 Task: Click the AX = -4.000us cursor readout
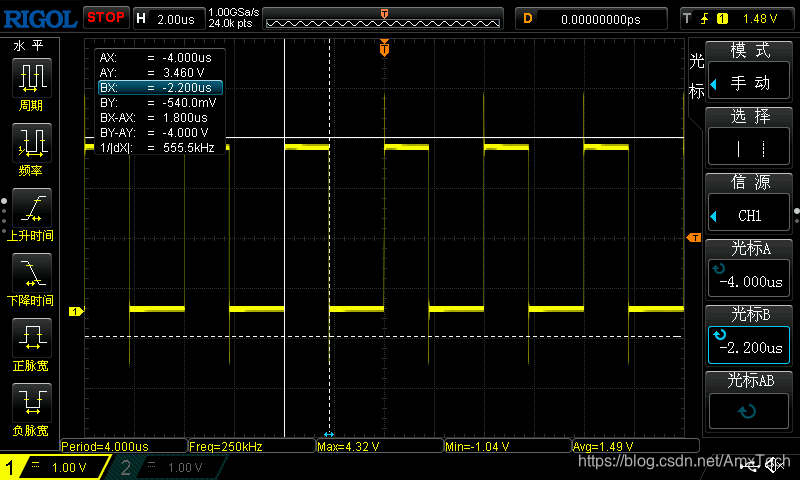pos(156,58)
